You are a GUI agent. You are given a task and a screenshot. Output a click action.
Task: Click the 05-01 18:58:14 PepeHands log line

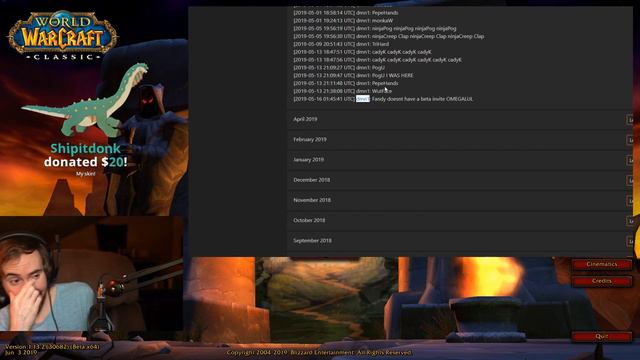pos(345,13)
